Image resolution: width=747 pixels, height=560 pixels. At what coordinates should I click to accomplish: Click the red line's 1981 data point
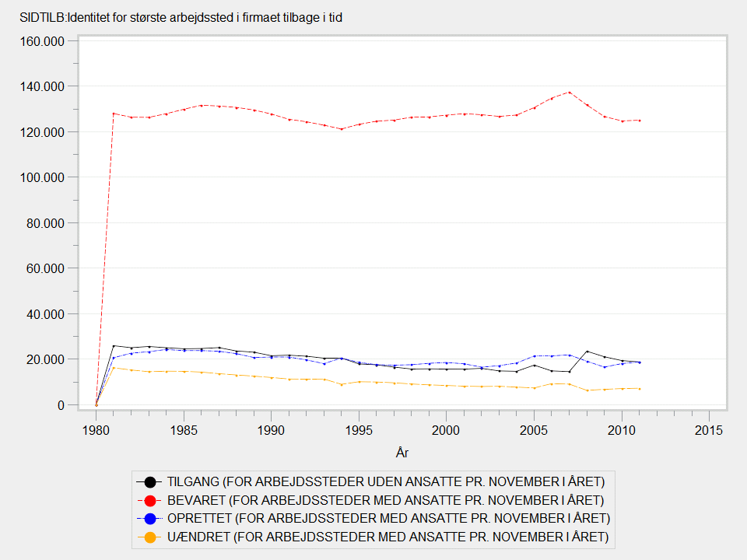click(114, 114)
